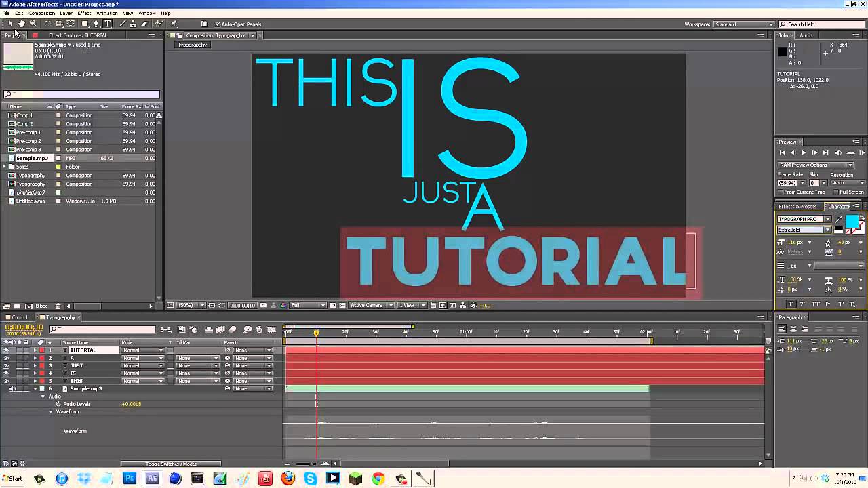Open the RAM Preview Options dropdown
868x488 pixels.
[x=816, y=165]
